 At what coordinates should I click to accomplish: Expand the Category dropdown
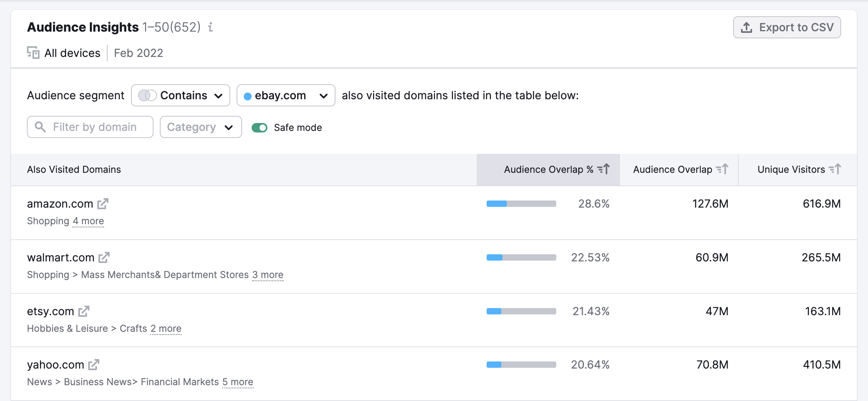point(201,127)
